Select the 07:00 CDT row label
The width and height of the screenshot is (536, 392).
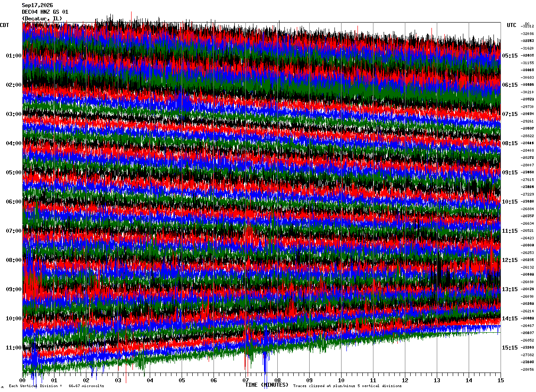(x=14, y=231)
